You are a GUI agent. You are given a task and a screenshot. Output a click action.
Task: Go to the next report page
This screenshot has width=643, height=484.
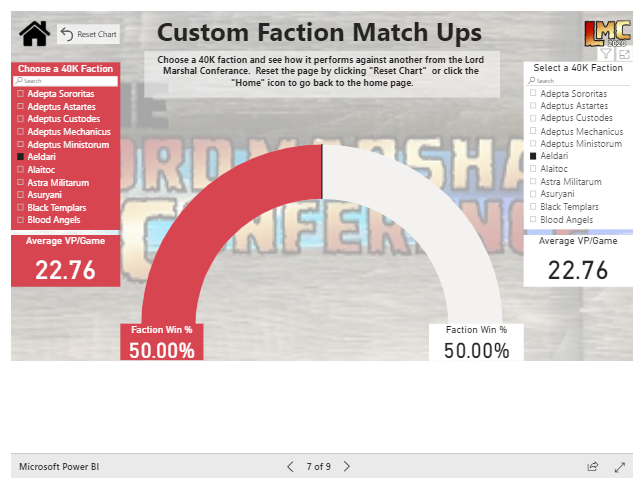[347, 466]
